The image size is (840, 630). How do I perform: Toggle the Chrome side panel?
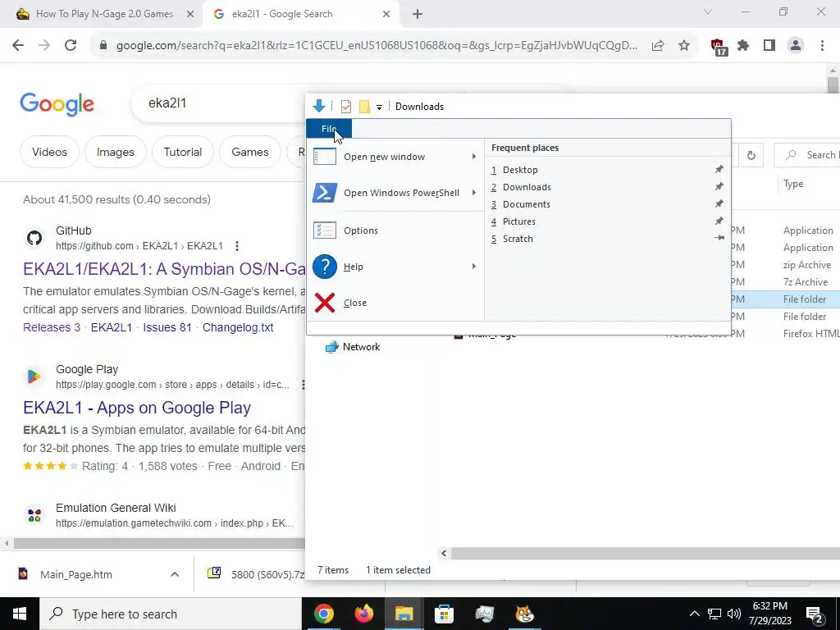tap(769, 46)
